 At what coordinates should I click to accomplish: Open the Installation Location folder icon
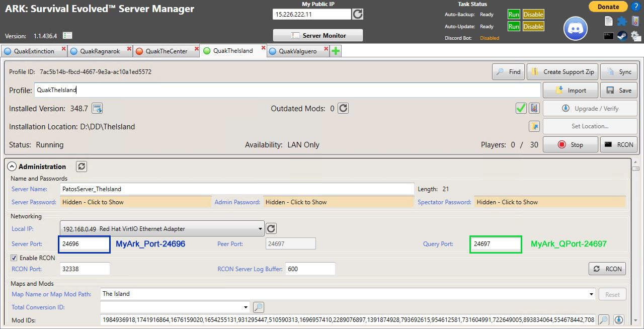coord(534,126)
